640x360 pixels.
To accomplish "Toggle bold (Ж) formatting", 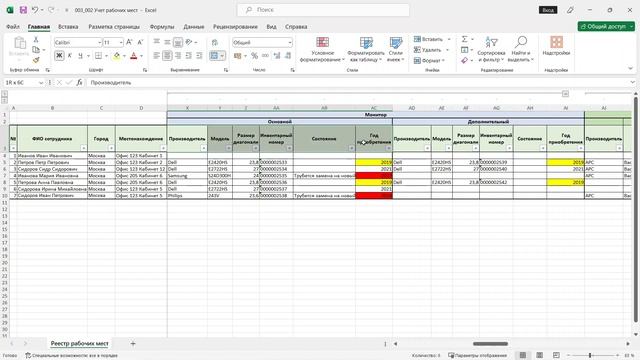I will click(x=59, y=56).
